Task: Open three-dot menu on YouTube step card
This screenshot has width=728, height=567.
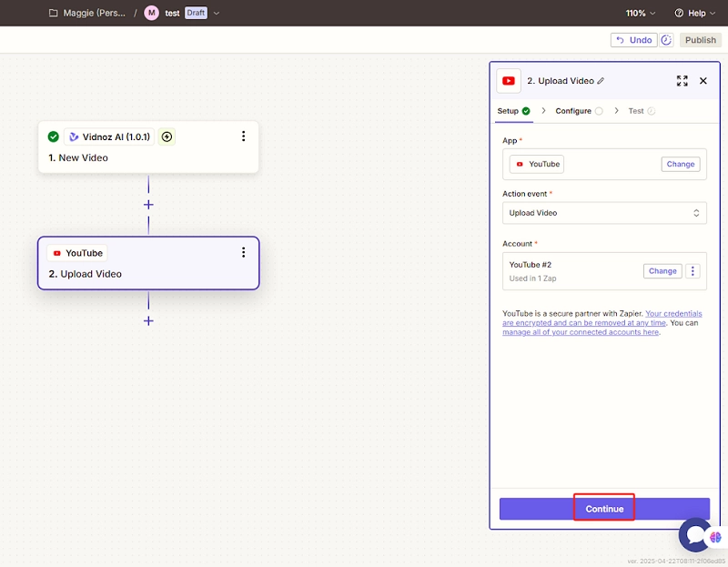Action: click(243, 253)
